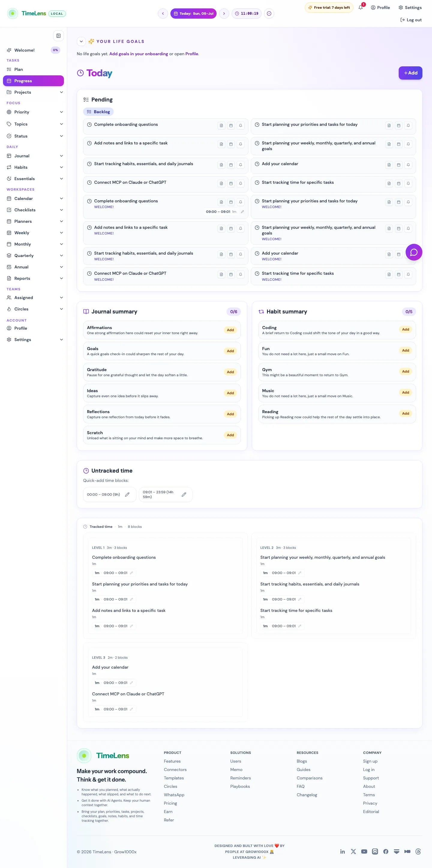Edit the 00:00 – 09:00 untracked block

pyautogui.click(x=127, y=494)
